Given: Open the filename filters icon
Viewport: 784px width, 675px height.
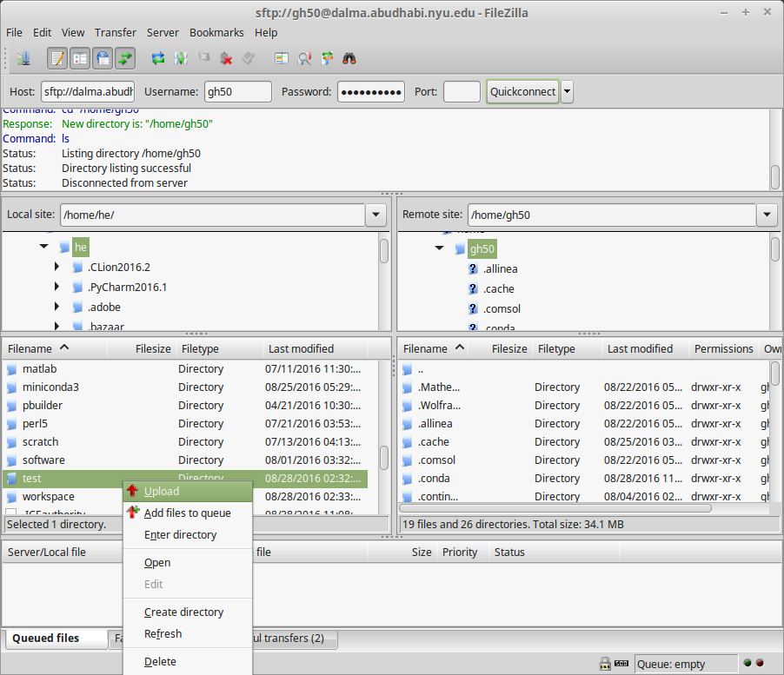Looking at the screenshot, I should [x=281, y=59].
